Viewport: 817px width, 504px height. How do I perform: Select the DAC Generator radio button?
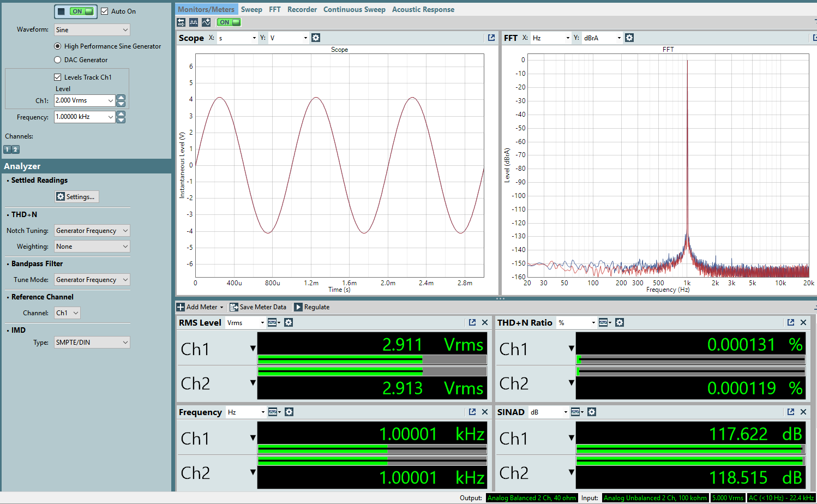coord(58,60)
